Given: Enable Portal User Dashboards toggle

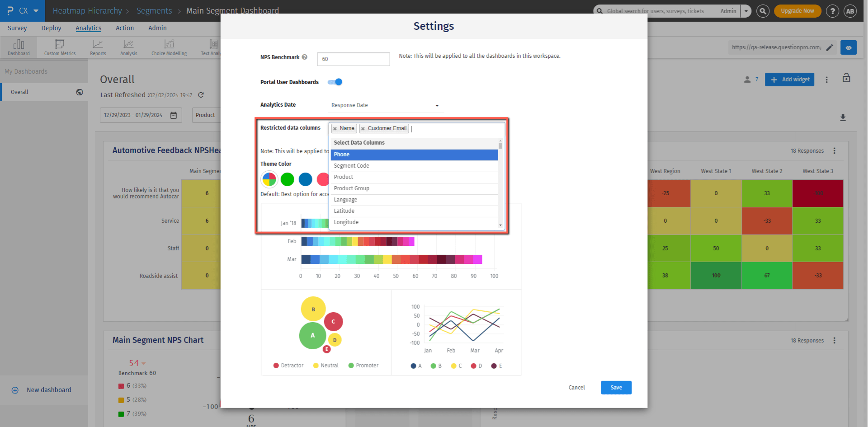Looking at the screenshot, I should pos(335,82).
